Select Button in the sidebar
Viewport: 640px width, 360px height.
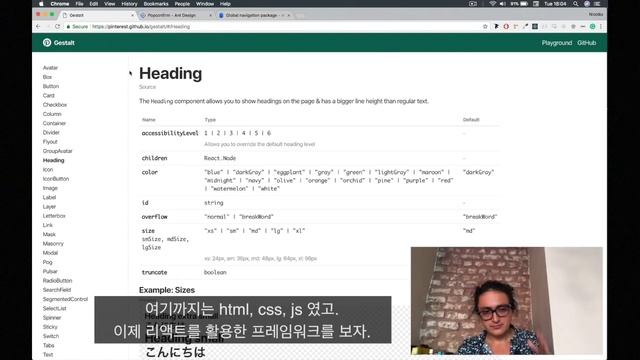51,86
